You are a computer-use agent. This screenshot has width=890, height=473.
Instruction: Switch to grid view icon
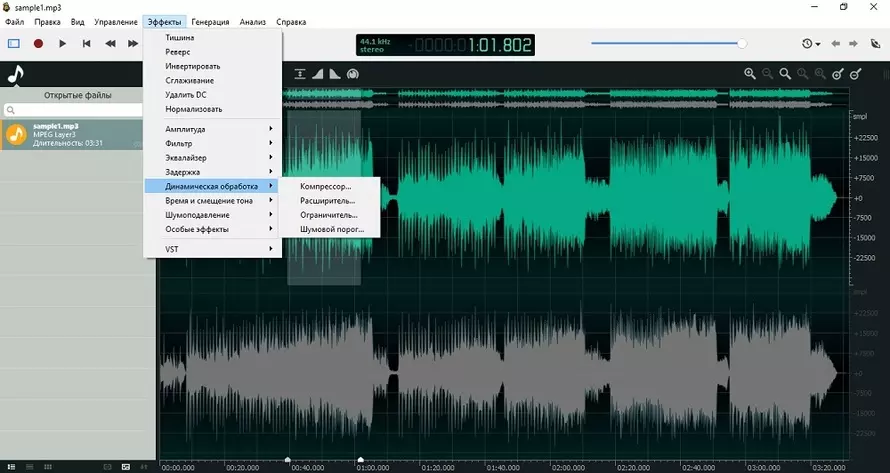pyautogui.click(x=48, y=467)
